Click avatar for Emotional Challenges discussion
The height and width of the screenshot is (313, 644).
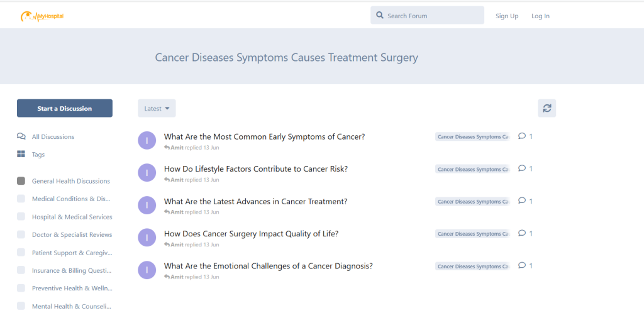click(147, 270)
